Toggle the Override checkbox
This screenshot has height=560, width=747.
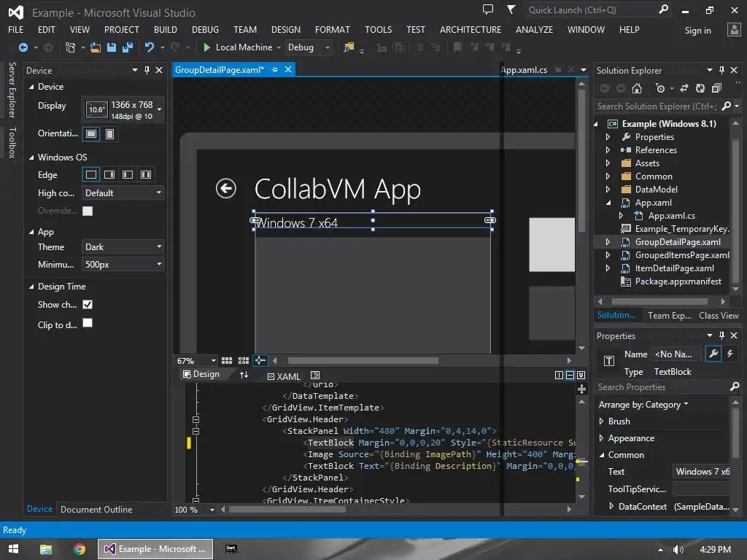pos(88,211)
